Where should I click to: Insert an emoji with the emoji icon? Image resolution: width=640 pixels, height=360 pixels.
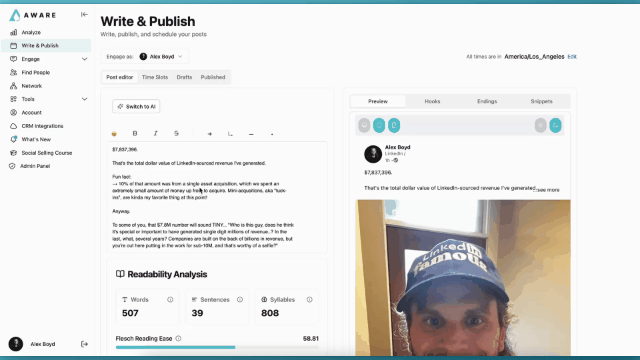coord(114,133)
